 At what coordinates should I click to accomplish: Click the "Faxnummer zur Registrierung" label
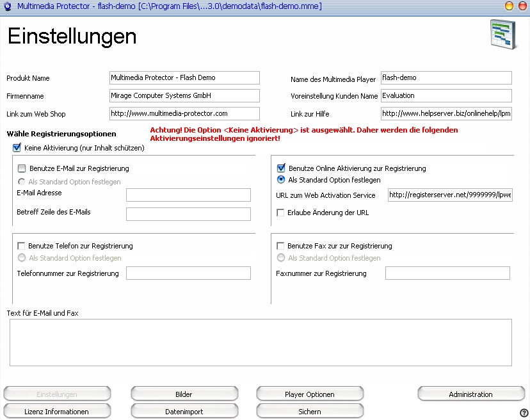pos(321,273)
